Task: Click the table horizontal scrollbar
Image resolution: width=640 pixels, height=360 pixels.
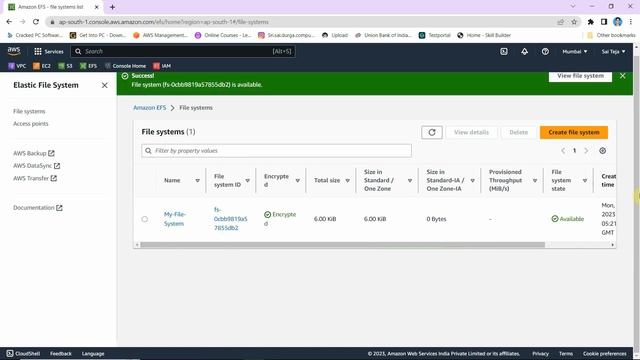Action: click(342, 245)
